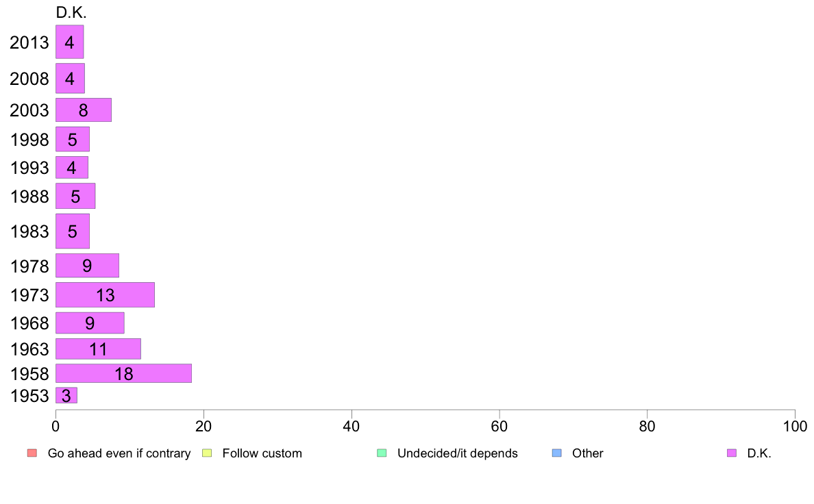
Task: Click the 1953 bar showing 3
Action: 66,396
